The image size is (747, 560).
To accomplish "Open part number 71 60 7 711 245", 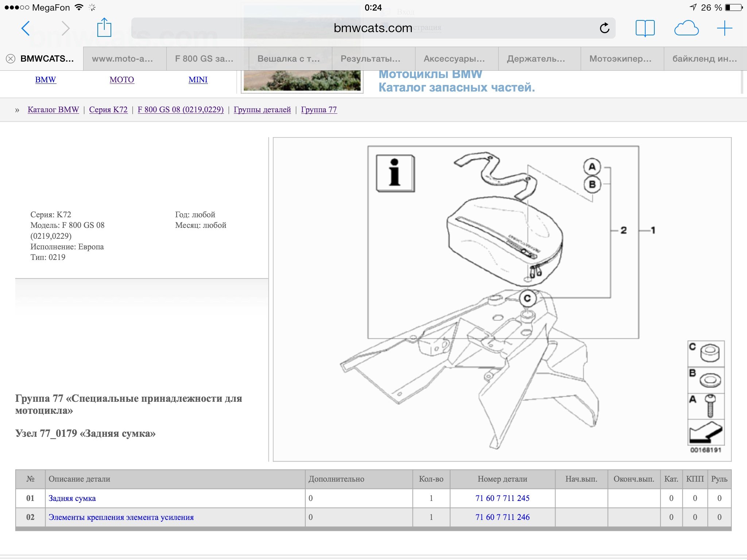I will pos(502,498).
